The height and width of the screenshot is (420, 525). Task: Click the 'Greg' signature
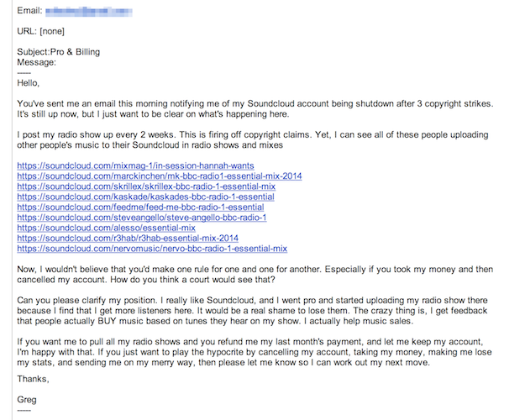pyautogui.click(x=27, y=398)
